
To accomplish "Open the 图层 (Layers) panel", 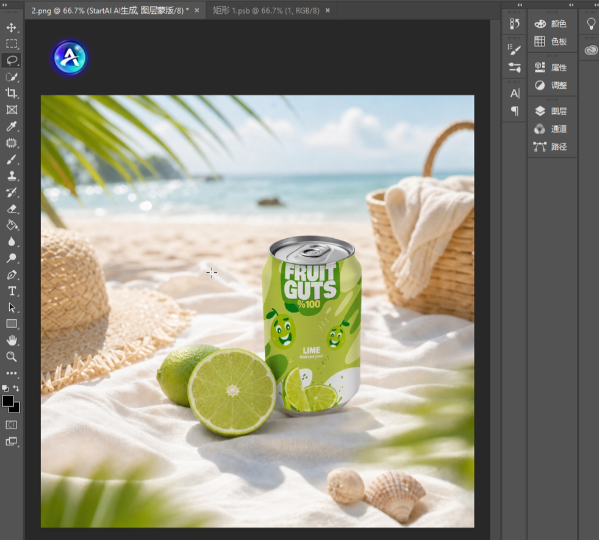I will click(550, 111).
